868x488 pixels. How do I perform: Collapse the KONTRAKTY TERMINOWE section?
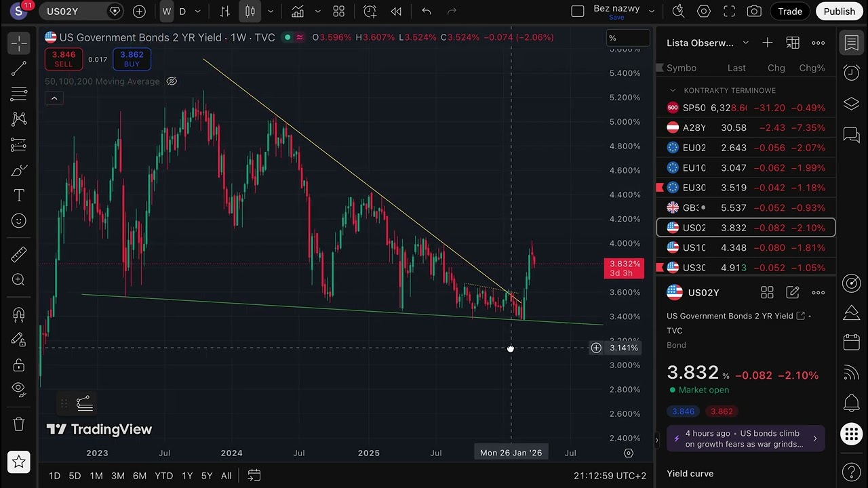point(673,90)
